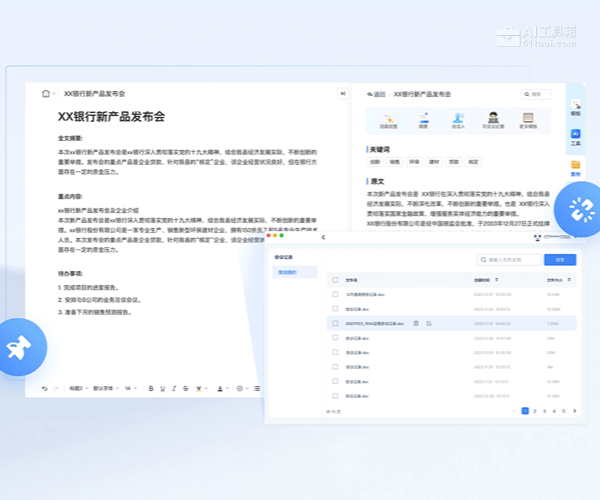Open the AI 工具 panel in the sidebar
Viewport: 600px width, 500px height.
pyautogui.click(x=575, y=137)
